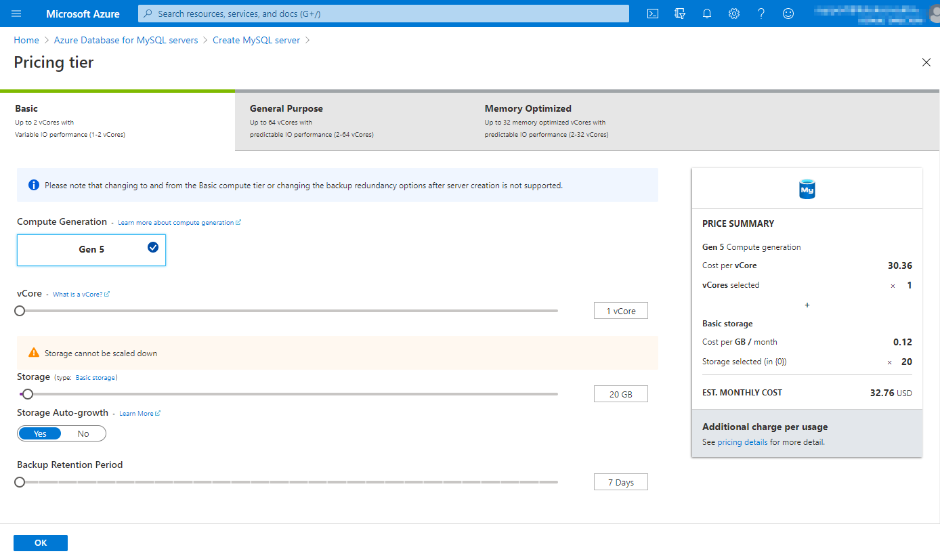The image size is (940, 560).
Task: Set Storage Auto-growth to No
Action: click(x=83, y=433)
